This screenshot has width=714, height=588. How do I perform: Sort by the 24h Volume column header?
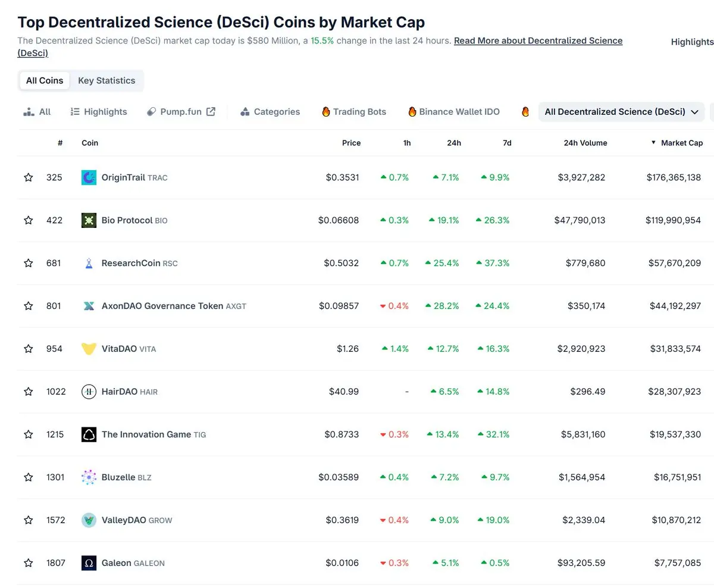pyautogui.click(x=585, y=143)
